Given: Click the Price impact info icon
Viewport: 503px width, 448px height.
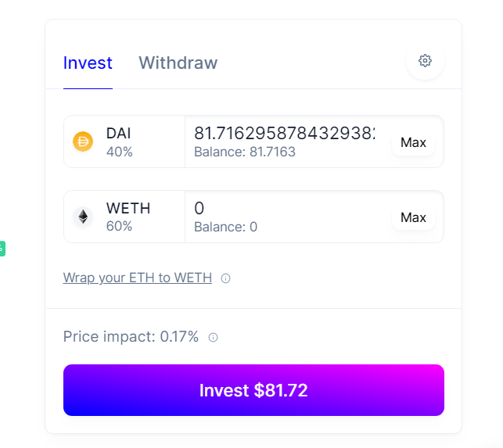Looking at the screenshot, I should [x=213, y=338].
